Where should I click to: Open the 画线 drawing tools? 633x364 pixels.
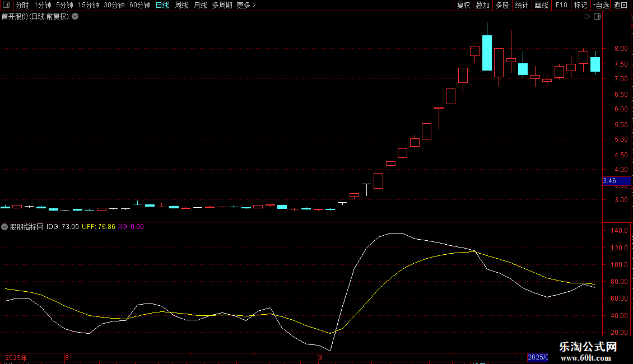541,5
